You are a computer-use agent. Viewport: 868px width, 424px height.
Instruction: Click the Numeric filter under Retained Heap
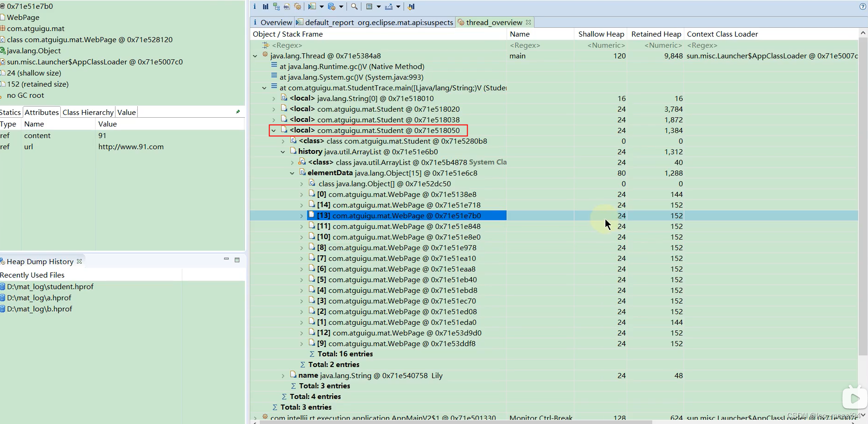point(663,45)
